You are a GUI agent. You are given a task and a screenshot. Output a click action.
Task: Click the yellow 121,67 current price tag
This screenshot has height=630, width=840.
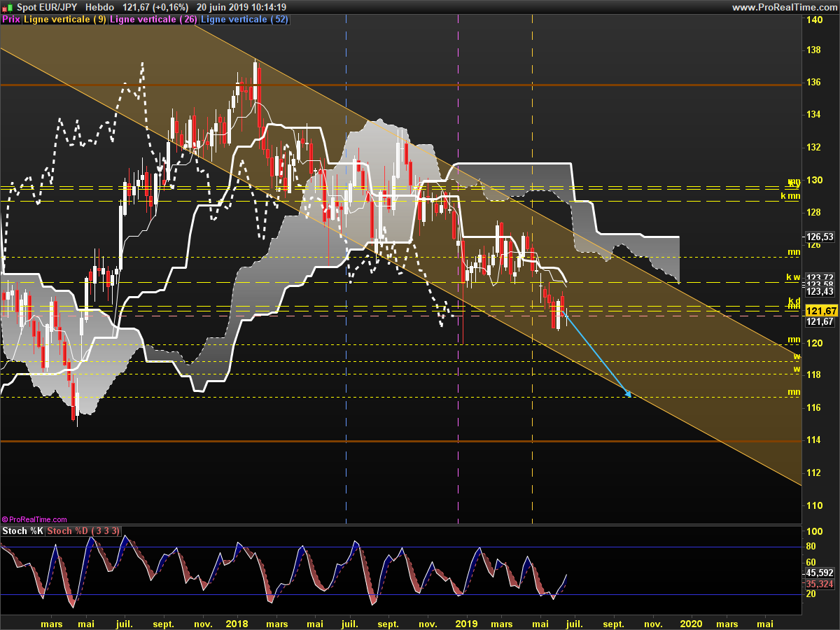pyautogui.click(x=820, y=311)
